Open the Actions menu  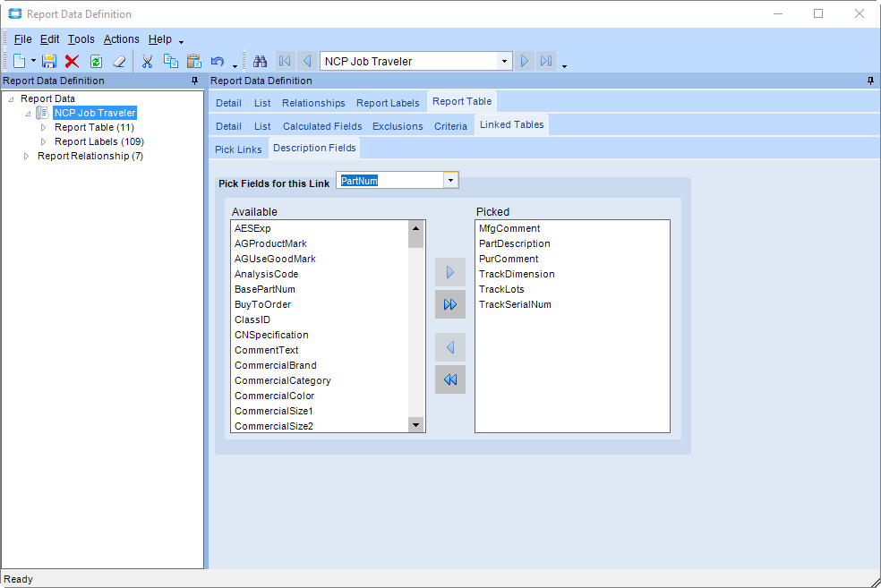coord(121,39)
